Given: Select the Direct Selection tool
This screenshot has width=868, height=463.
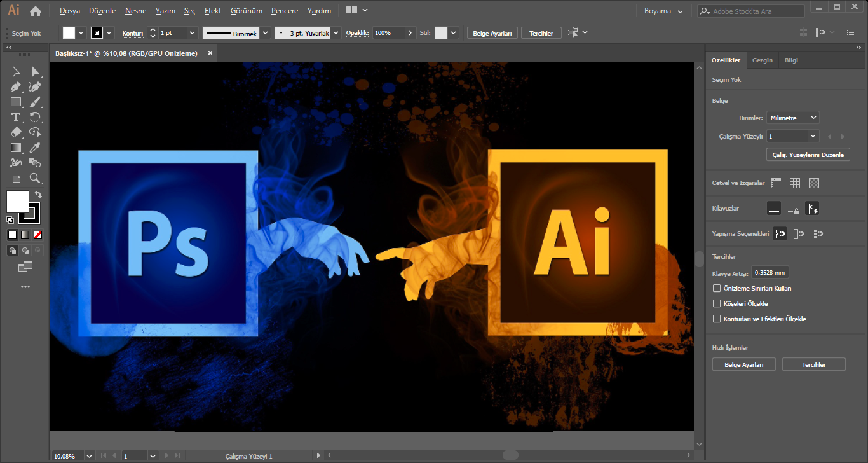Looking at the screenshot, I should tap(35, 71).
